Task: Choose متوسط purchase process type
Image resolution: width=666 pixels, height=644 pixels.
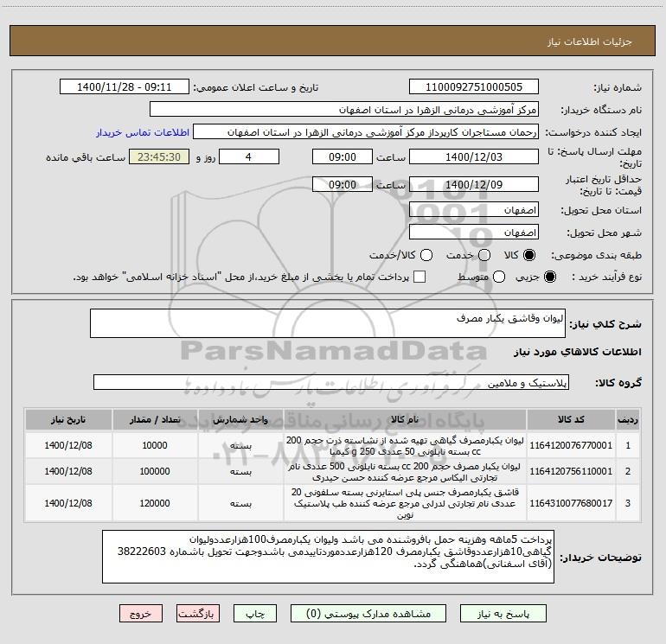Action: 499,277
